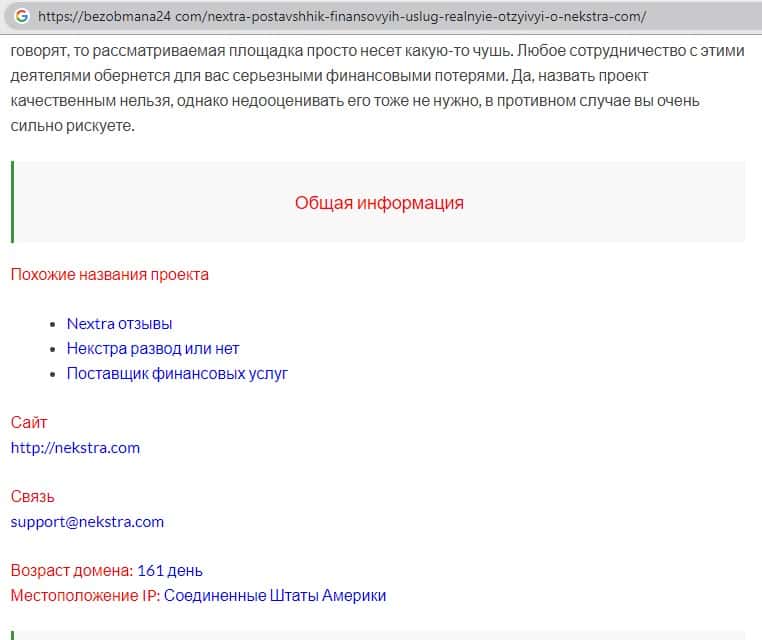Screen dimensions: 762x640
Task: Click the Google icon in address bar
Action: click(x=21, y=16)
